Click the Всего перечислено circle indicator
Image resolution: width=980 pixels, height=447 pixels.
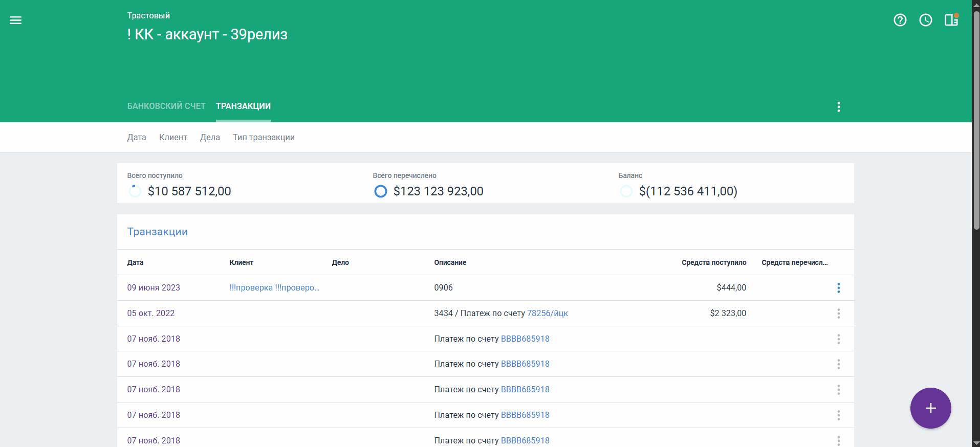pyautogui.click(x=380, y=191)
